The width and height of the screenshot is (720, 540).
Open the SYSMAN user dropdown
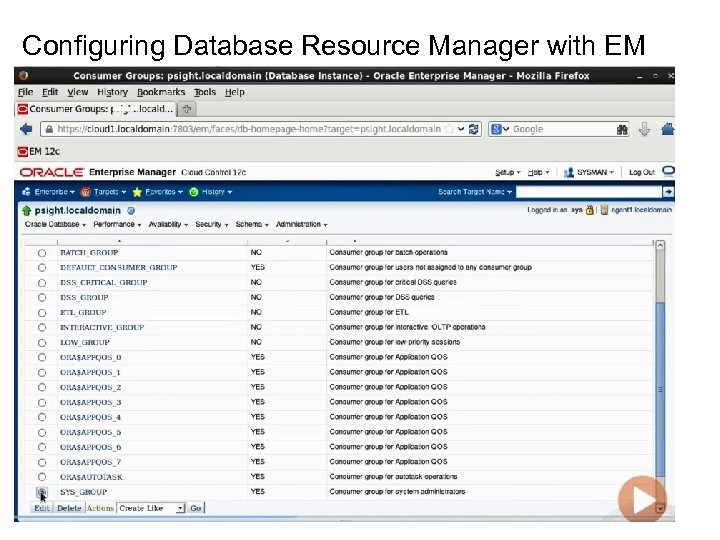(589, 172)
